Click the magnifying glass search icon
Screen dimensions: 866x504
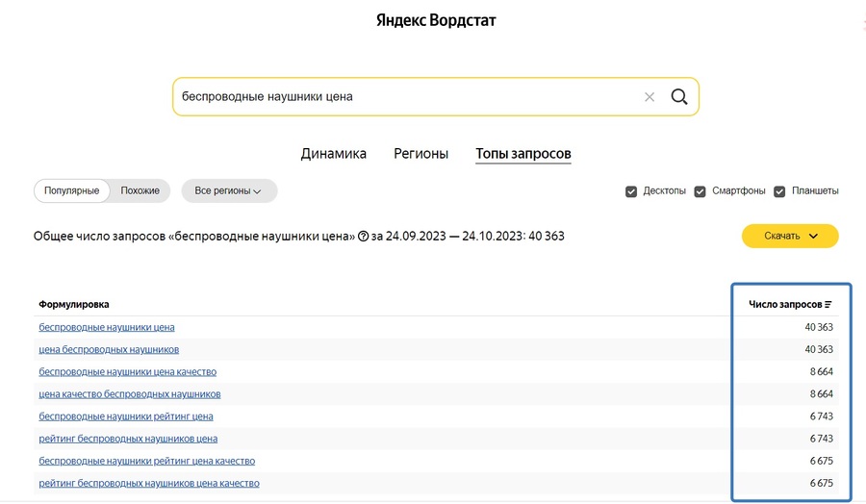pos(679,96)
